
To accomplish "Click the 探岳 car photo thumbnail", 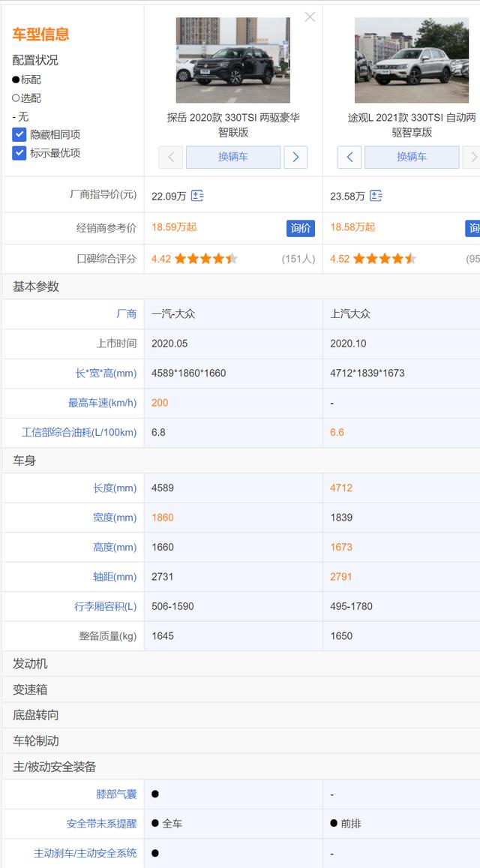I will coord(233,60).
